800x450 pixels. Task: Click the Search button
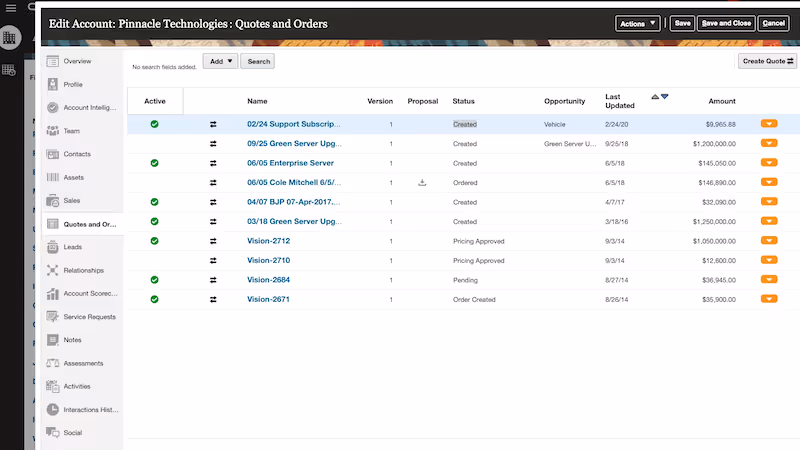(x=259, y=61)
